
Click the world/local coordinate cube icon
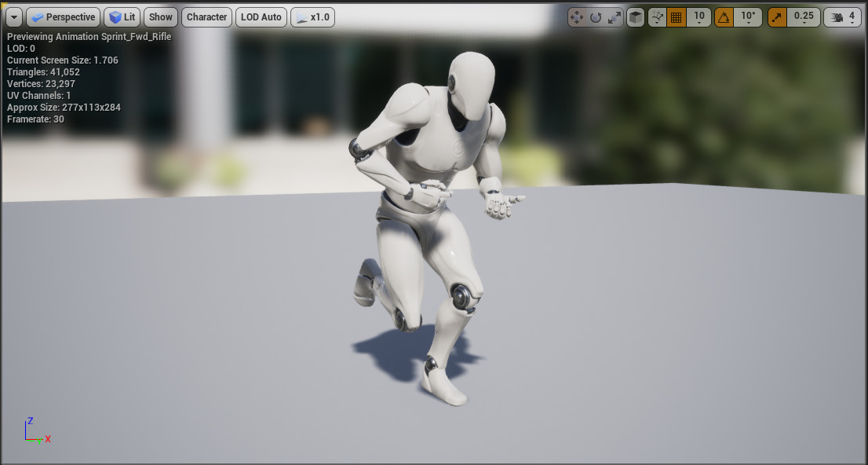[x=636, y=16]
